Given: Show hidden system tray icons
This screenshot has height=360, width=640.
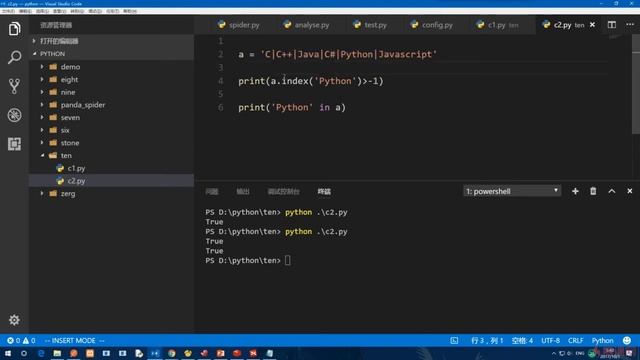Looking at the screenshot, I should coord(554,353).
